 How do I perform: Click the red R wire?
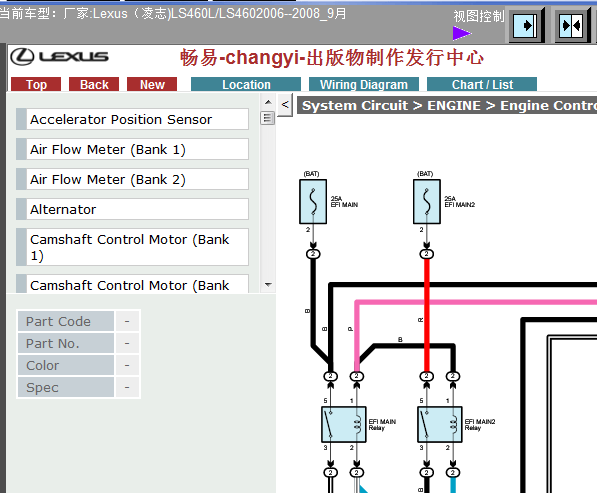click(x=427, y=316)
